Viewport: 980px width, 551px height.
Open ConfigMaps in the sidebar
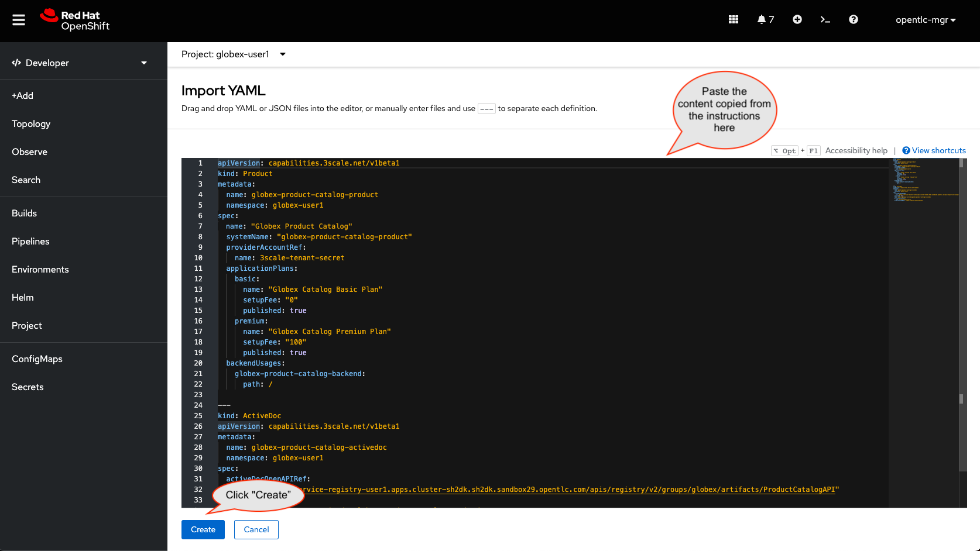[37, 359]
